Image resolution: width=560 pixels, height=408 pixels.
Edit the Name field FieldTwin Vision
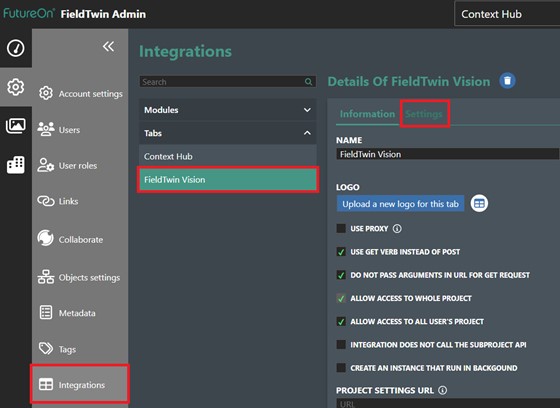(x=448, y=154)
